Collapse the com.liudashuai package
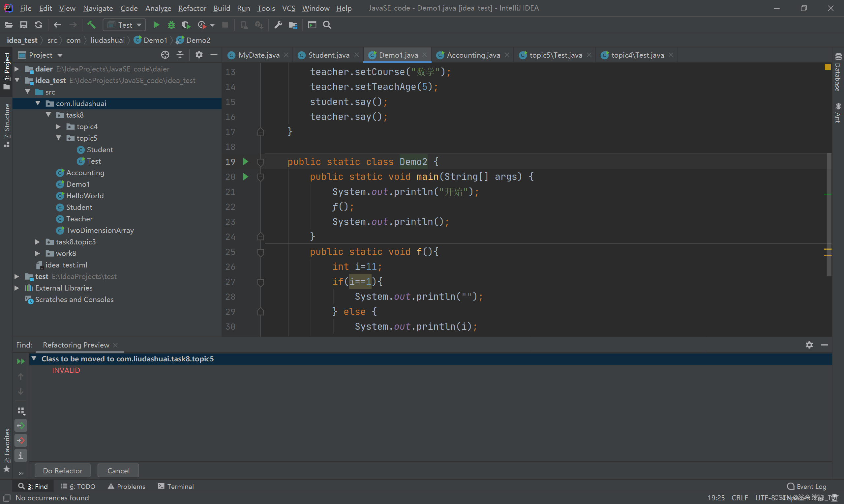The image size is (844, 504). point(38,103)
